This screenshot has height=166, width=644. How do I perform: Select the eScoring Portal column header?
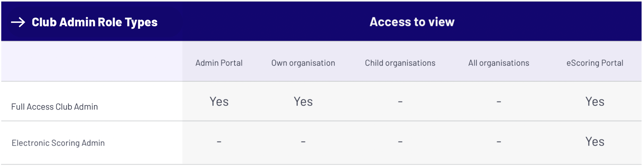click(595, 63)
